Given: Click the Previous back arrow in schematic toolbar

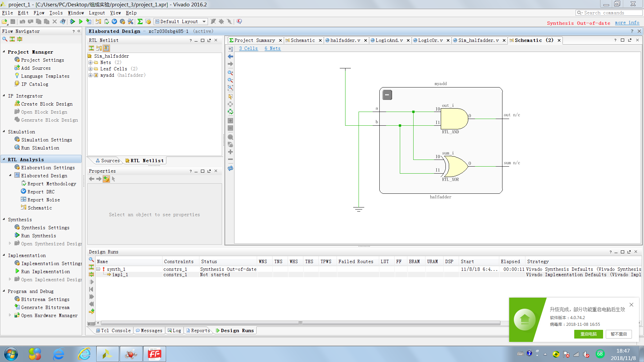Looking at the screenshot, I should [x=230, y=56].
